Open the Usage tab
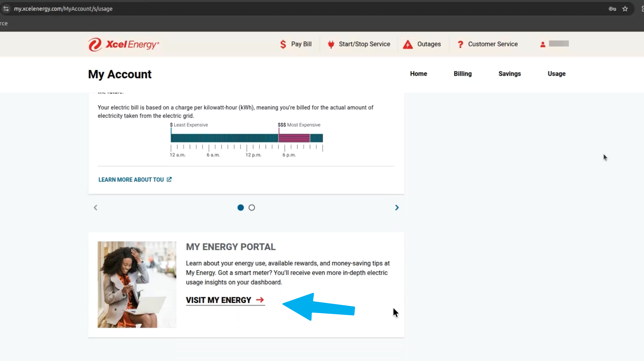 pyautogui.click(x=556, y=74)
